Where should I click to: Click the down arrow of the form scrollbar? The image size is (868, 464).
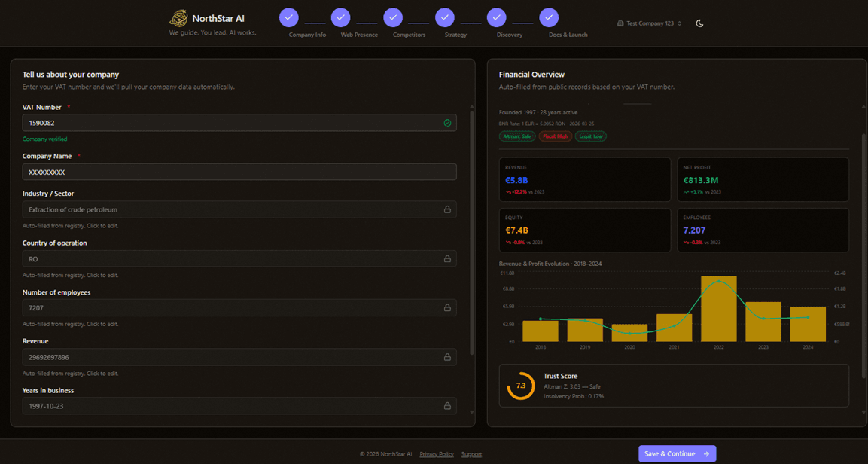point(472,412)
